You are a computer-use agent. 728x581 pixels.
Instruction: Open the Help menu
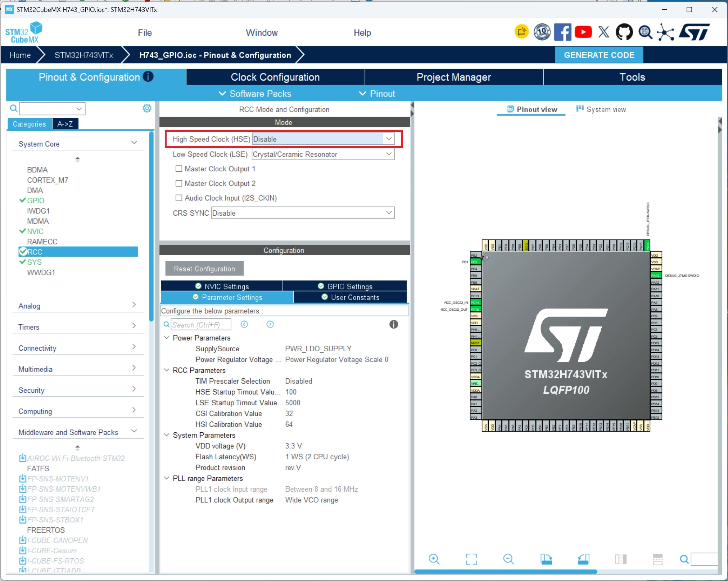[x=362, y=33]
